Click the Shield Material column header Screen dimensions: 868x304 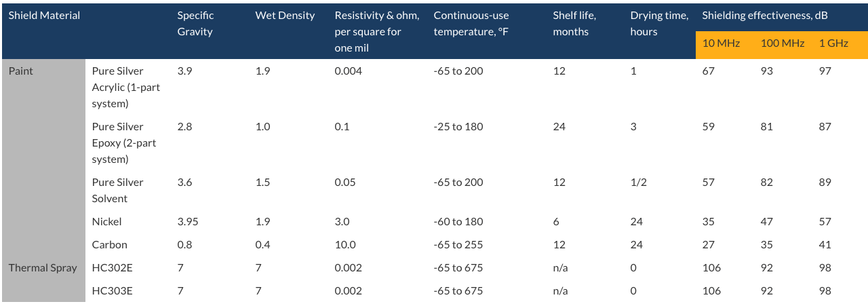(x=44, y=16)
